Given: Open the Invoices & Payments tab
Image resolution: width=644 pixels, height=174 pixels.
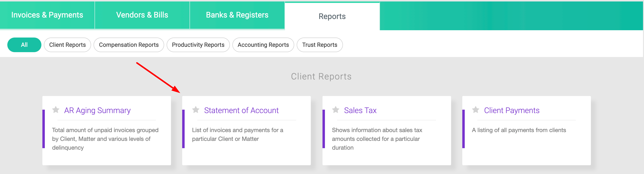Looking at the screenshot, I should [47, 15].
